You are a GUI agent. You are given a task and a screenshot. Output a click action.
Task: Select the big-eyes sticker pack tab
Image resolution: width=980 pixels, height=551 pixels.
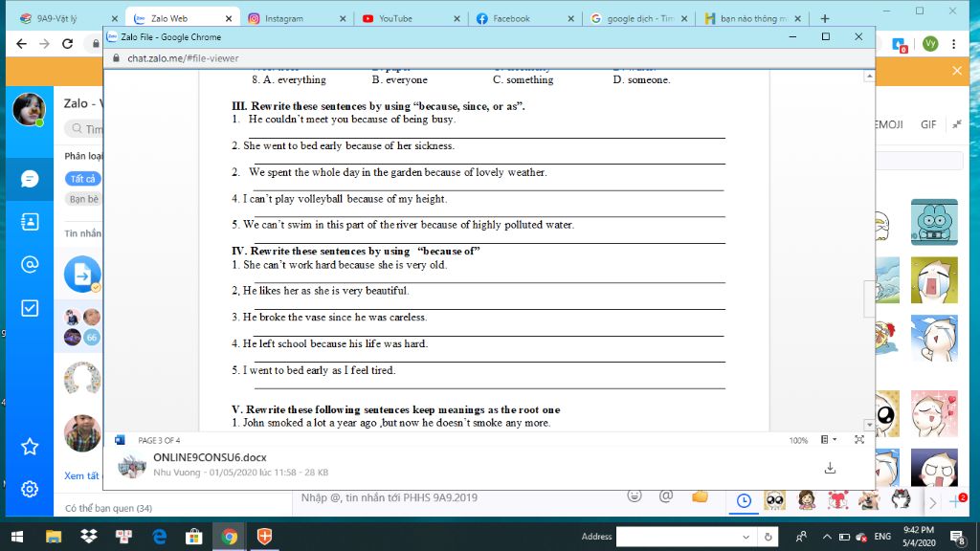click(775, 500)
